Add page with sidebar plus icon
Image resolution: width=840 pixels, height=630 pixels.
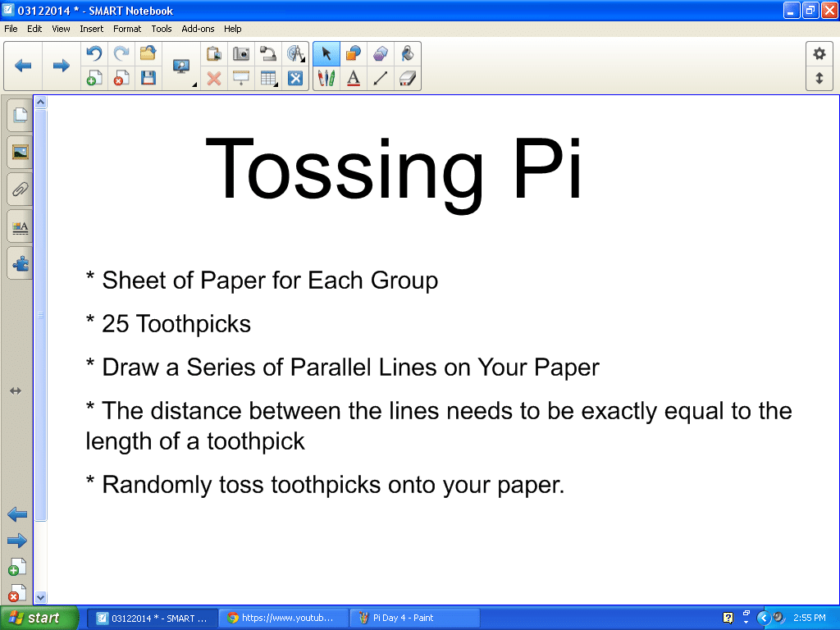tap(16, 568)
